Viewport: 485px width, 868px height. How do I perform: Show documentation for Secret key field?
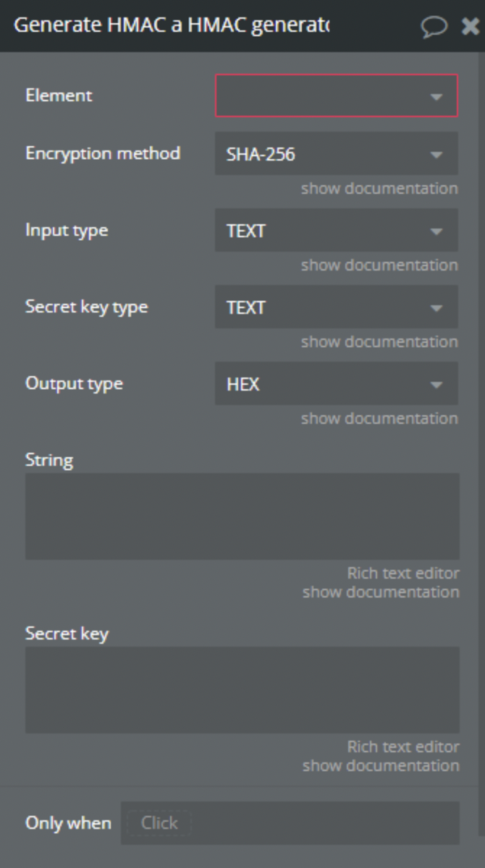click(x=380, y=766)
